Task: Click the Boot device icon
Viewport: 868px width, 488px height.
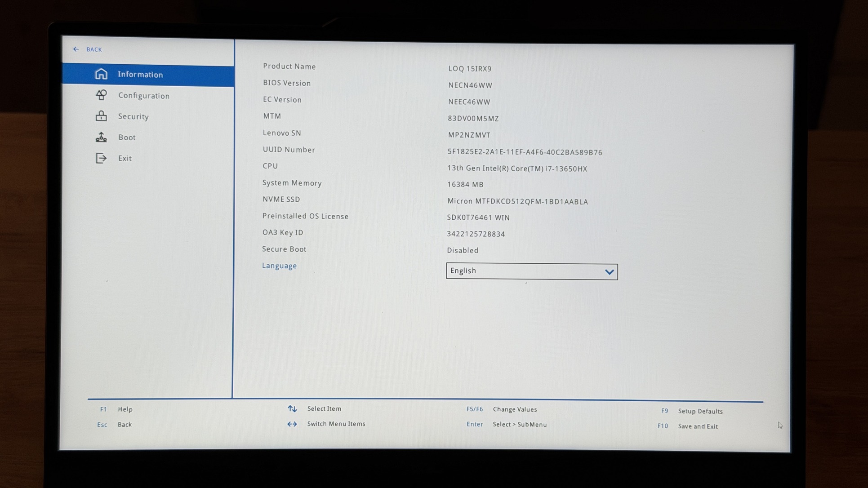Action: [x=102, y=137]
